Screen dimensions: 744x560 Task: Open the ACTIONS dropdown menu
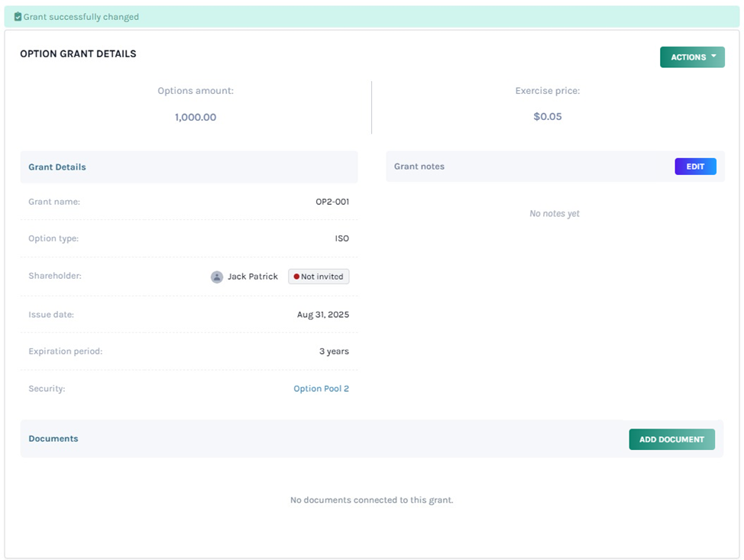[692, 57]
